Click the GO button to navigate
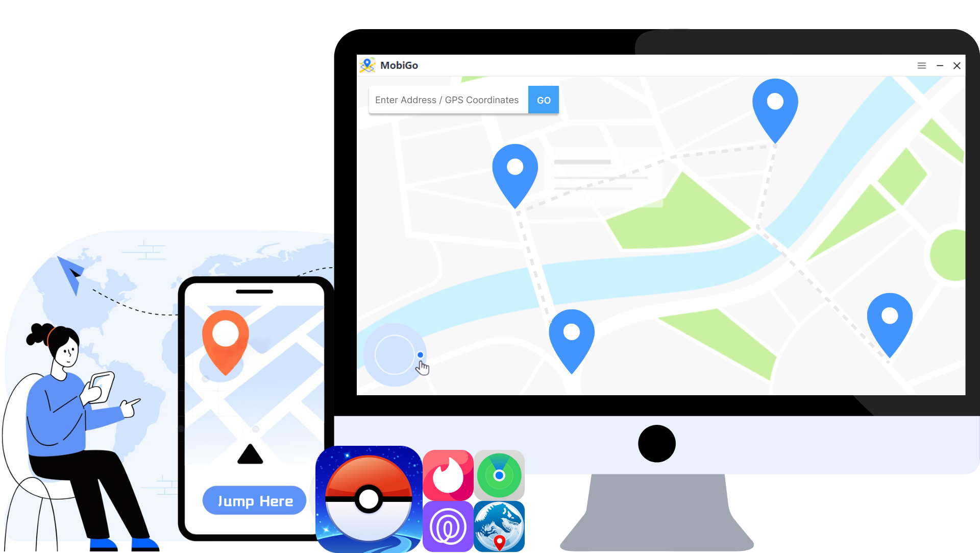980x553 pixels. pyautogui.click(x=544, y=100)
